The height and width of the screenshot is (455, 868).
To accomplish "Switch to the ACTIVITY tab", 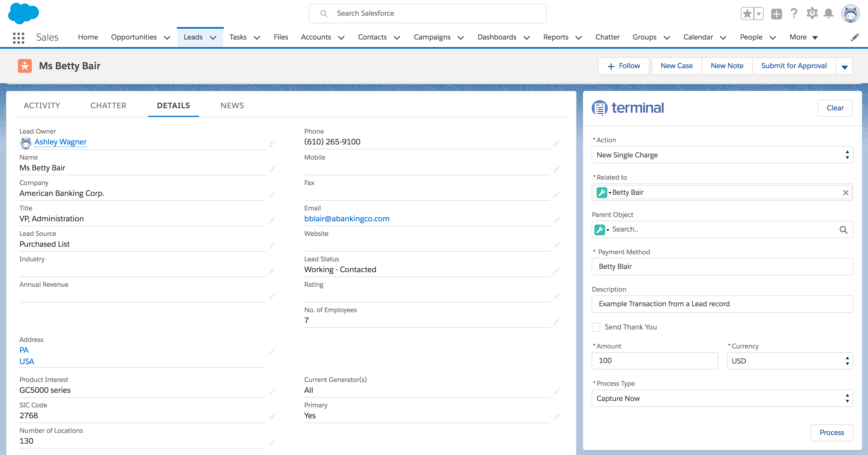I will tap(42, 106).
